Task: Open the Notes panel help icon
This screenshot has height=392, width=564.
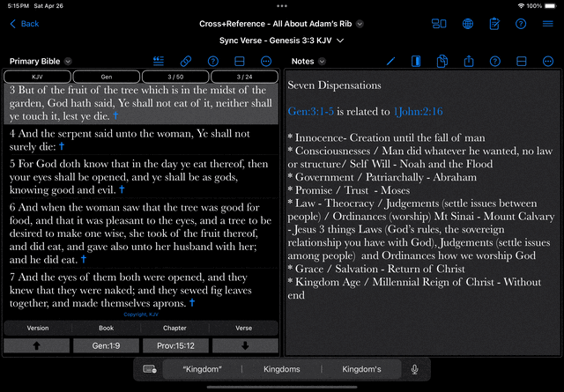Action: click(495, 61)
